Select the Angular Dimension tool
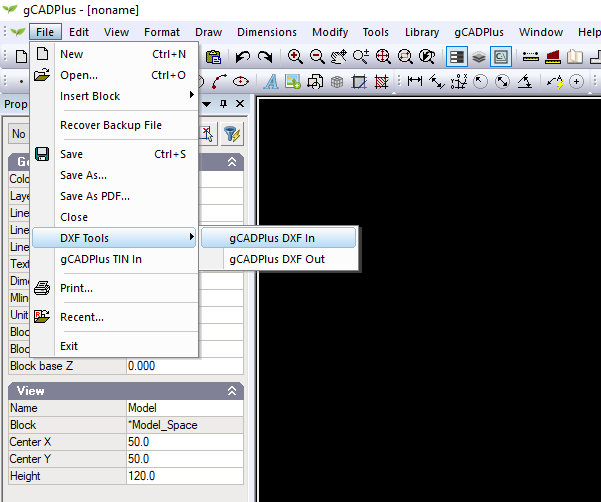The image size is (601, 502). click(x=525, y=81)
